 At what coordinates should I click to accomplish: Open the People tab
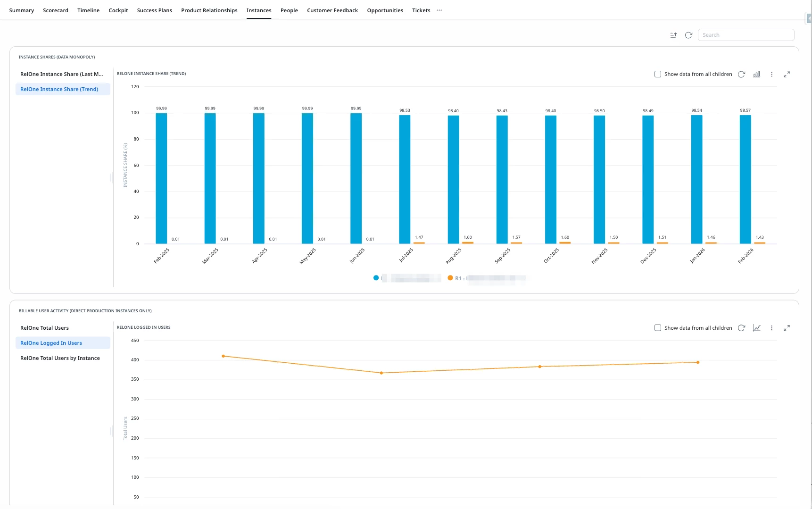pos(289,10)
